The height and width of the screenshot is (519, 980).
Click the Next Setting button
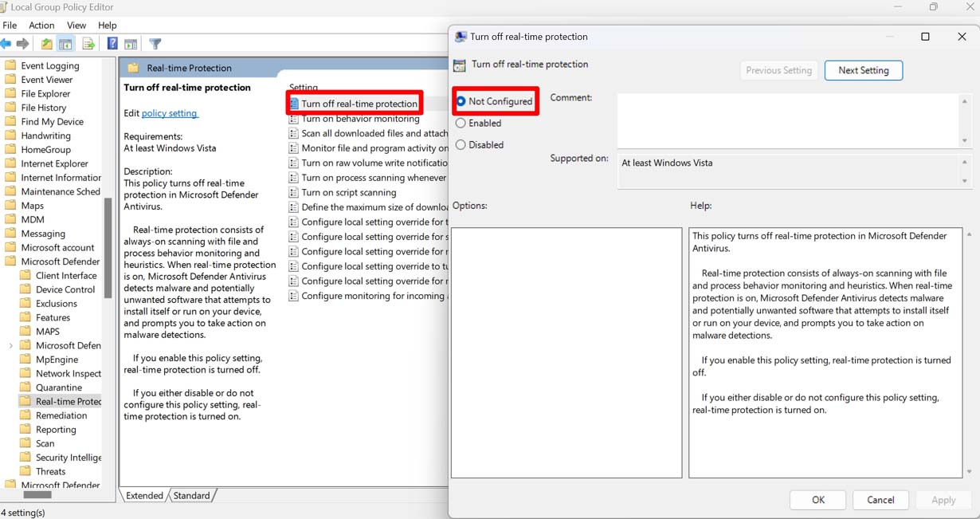click(x=863, y=70)
